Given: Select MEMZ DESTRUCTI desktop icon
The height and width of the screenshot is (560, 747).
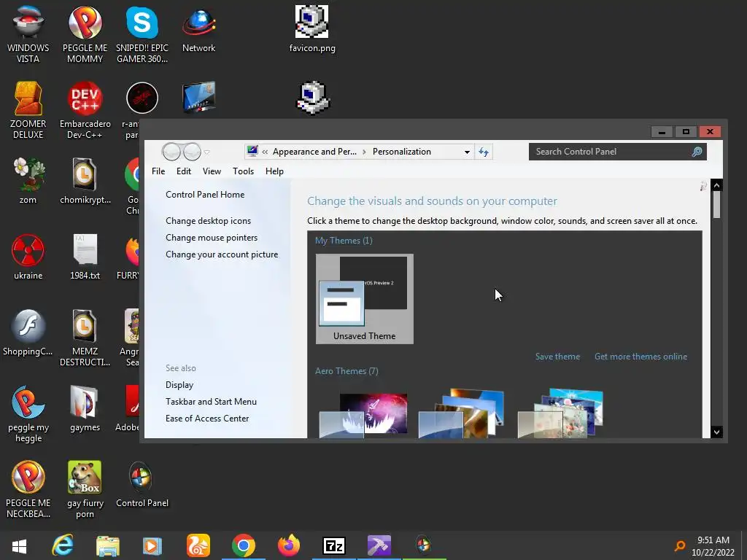Looking at the screenshot, I should click(85, 338).
